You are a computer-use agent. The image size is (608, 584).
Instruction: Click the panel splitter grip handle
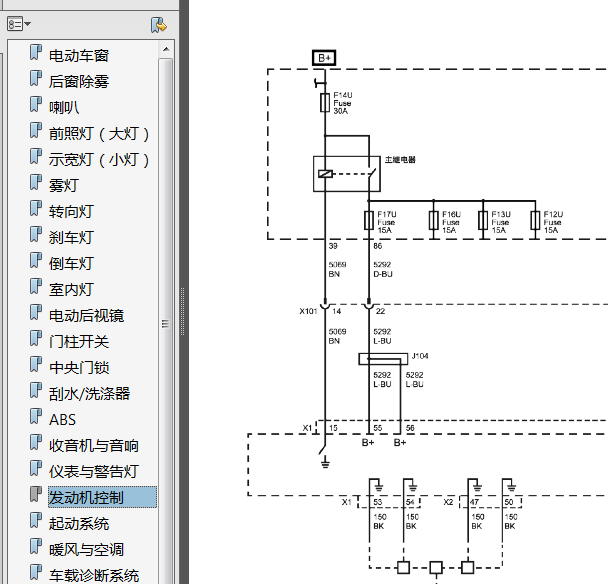(182, 311)
